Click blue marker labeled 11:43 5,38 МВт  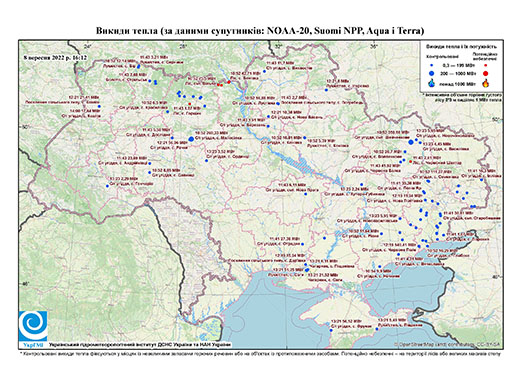click(172, 138)
